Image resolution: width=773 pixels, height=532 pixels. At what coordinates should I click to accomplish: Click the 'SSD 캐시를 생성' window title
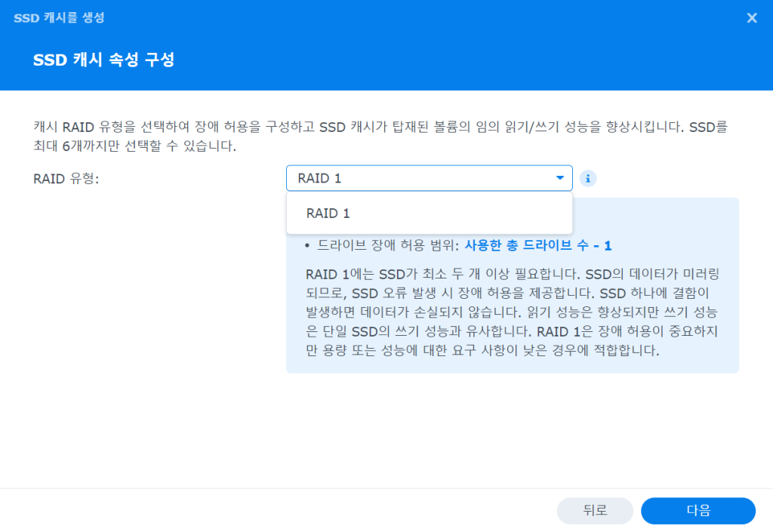pos(59,18)
